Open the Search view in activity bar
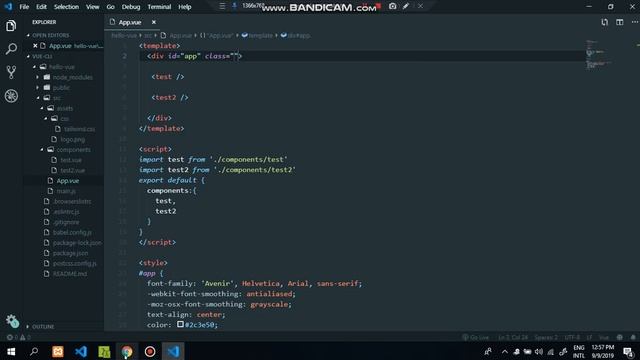The width and height of the screenshot is (640, 360). (x=11, y=49)
